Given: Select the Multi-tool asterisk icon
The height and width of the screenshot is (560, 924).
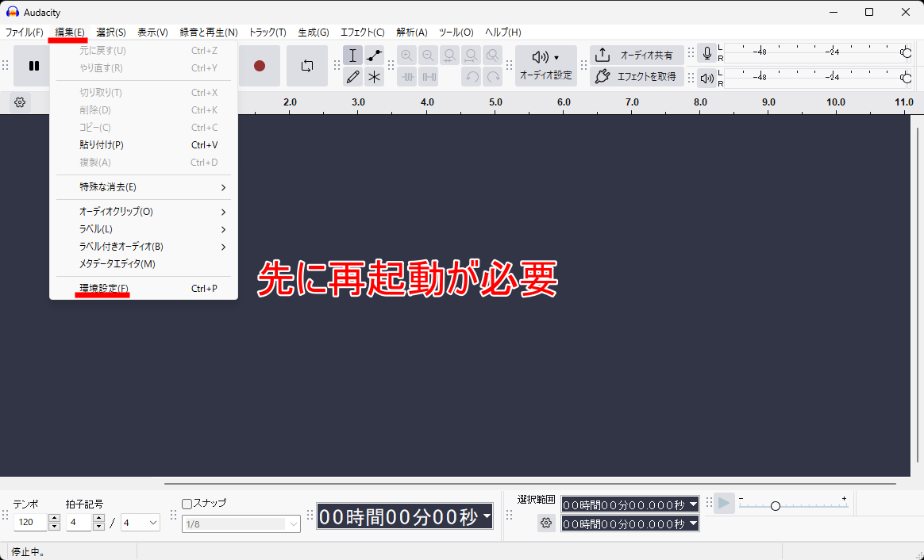Looking at the screenshot, I should coord(374,77).
